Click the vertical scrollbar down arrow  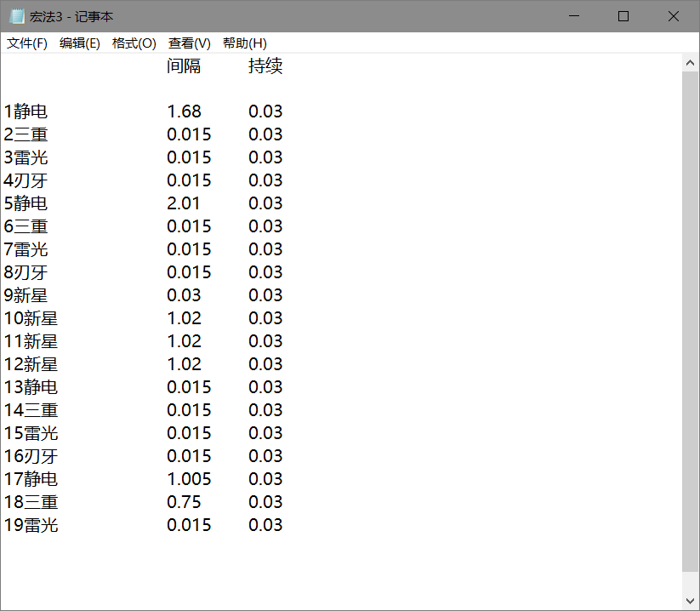690,601
